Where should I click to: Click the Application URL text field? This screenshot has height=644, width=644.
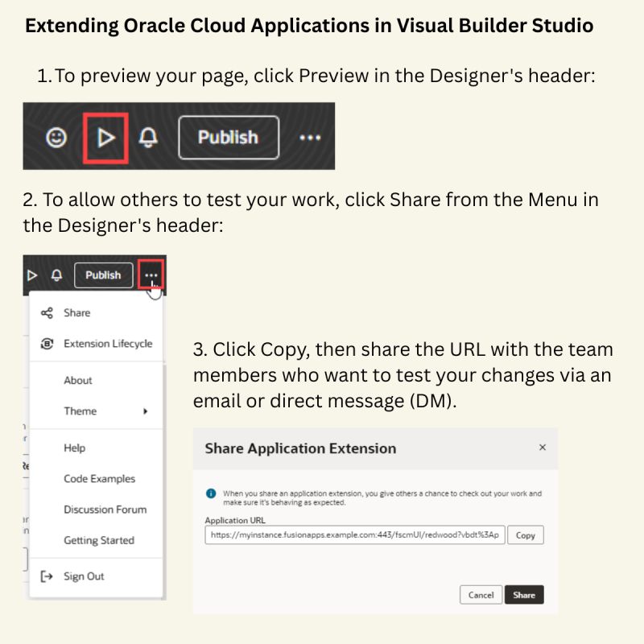(x=354, y=535)
